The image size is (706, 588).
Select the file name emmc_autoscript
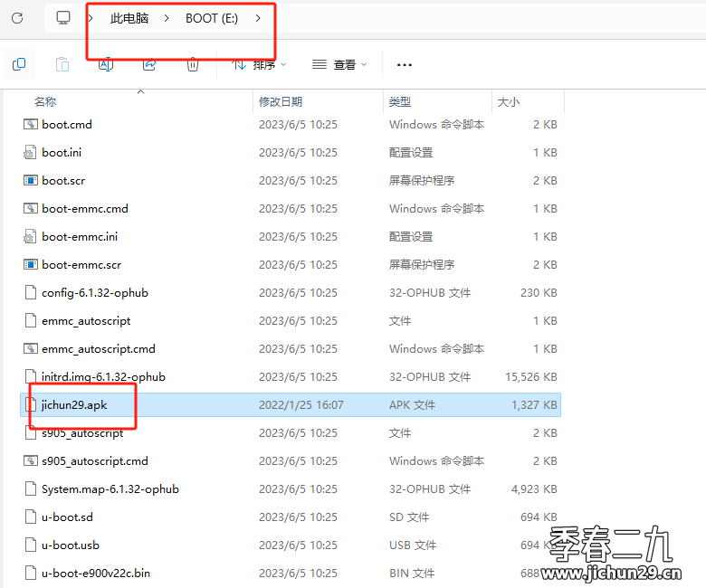point(86,321)
